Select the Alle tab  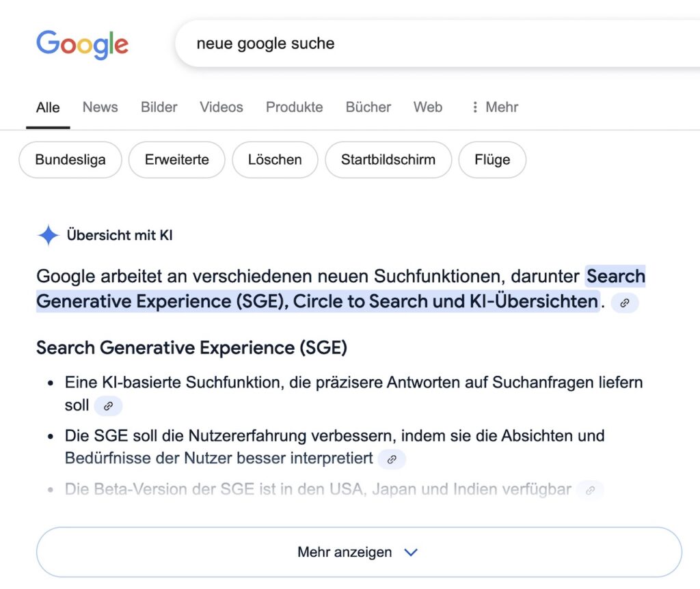click(48, 107)
